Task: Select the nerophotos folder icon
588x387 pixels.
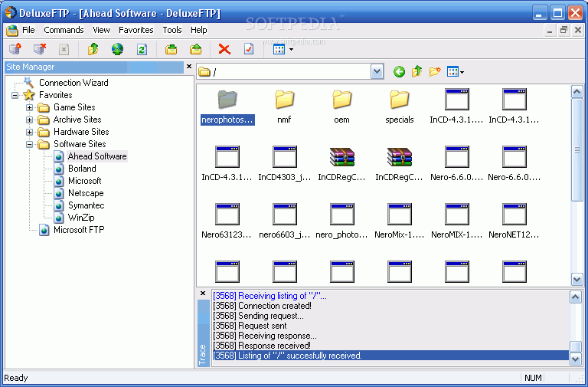Action: [227, 100]
